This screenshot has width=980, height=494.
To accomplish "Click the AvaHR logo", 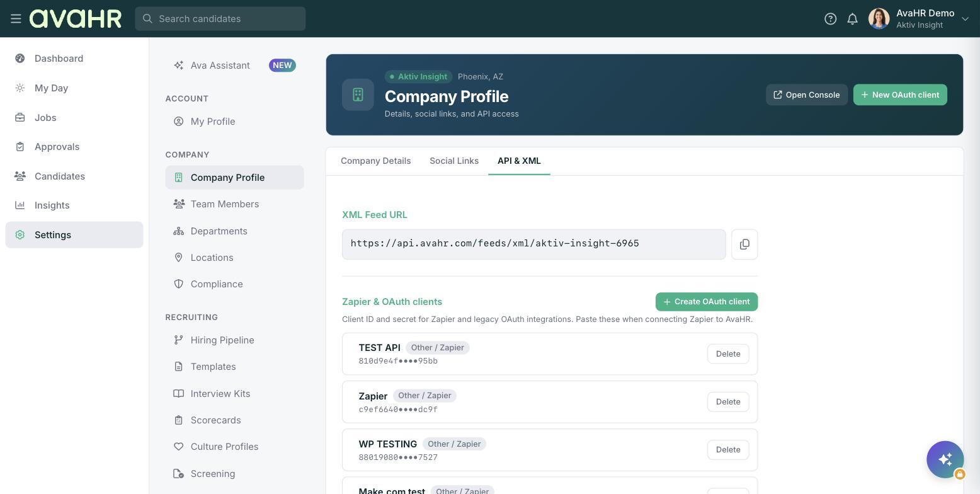I will (76, 19).
